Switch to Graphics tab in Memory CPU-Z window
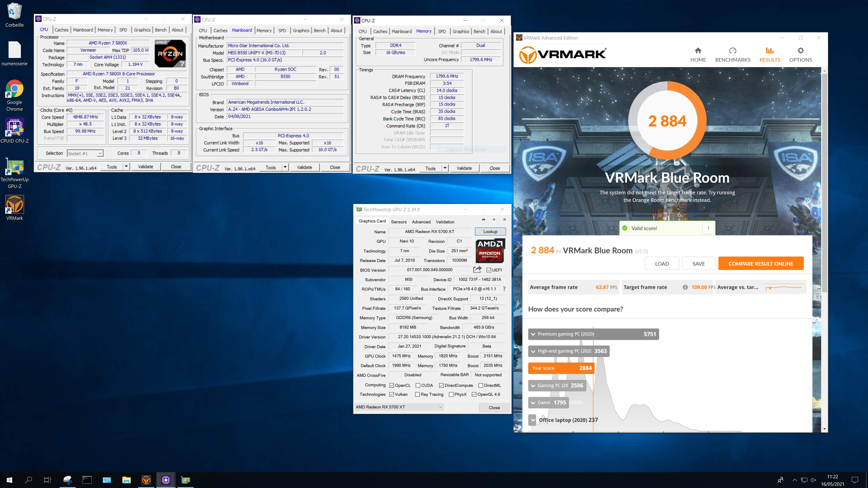Image resolution: width=868 pixels, height=488 pixels. pyautogui.click(x=461, y=31)
